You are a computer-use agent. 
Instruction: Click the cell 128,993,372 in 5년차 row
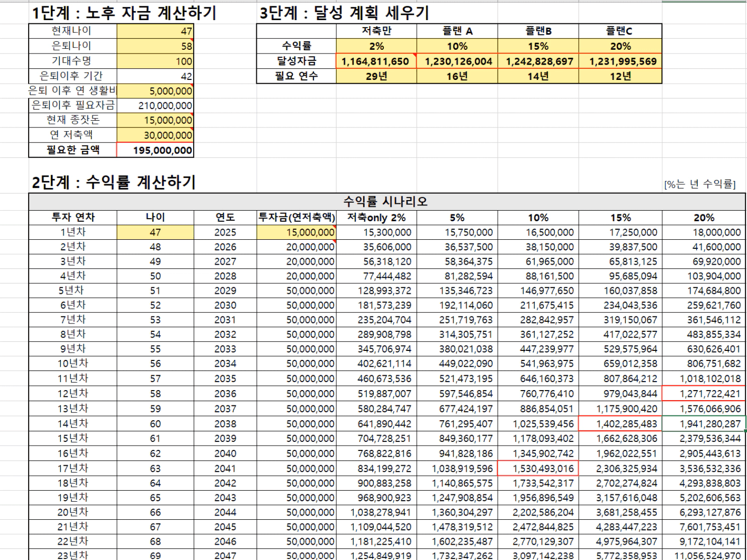pyautogui.click(x=376, y=291)
